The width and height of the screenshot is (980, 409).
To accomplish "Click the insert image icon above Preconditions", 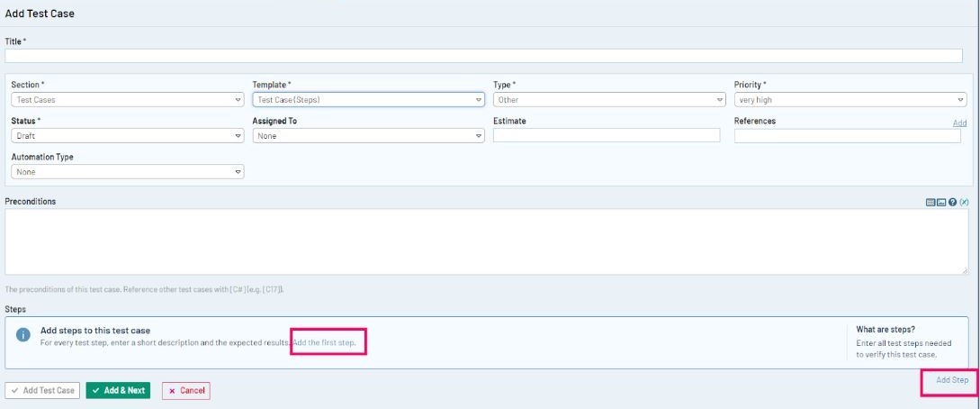I will [941, 202].
